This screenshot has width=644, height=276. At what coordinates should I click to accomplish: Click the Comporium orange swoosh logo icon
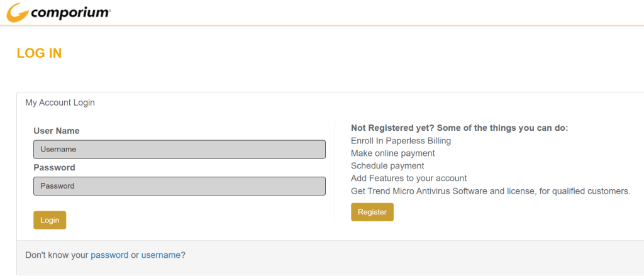pyautogui.click(x=17, y=13)
